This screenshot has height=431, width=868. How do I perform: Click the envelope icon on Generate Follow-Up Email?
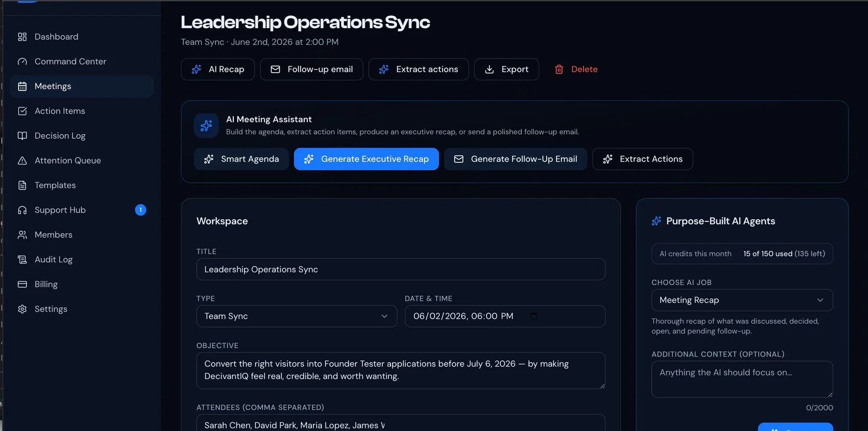click(458, 159)
